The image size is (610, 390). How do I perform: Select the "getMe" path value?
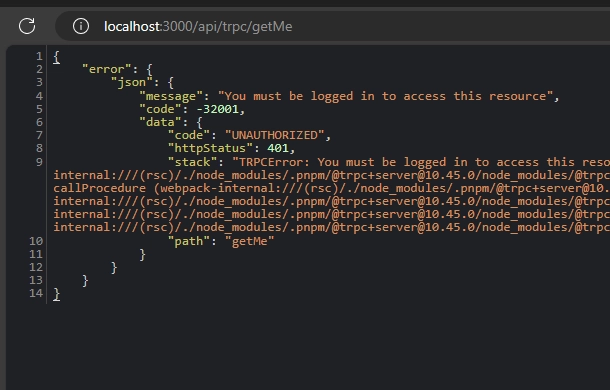(249, 241)
